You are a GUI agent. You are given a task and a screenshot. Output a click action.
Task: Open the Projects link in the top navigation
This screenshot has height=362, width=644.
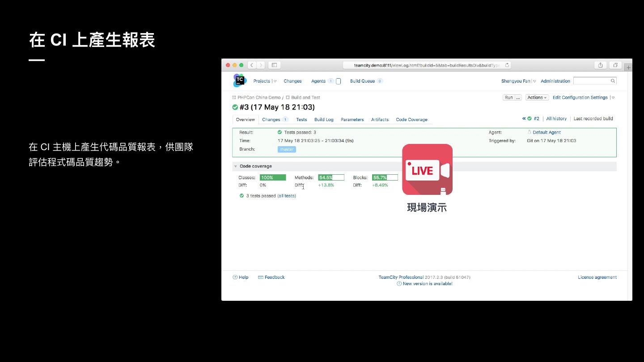(262, 81)
